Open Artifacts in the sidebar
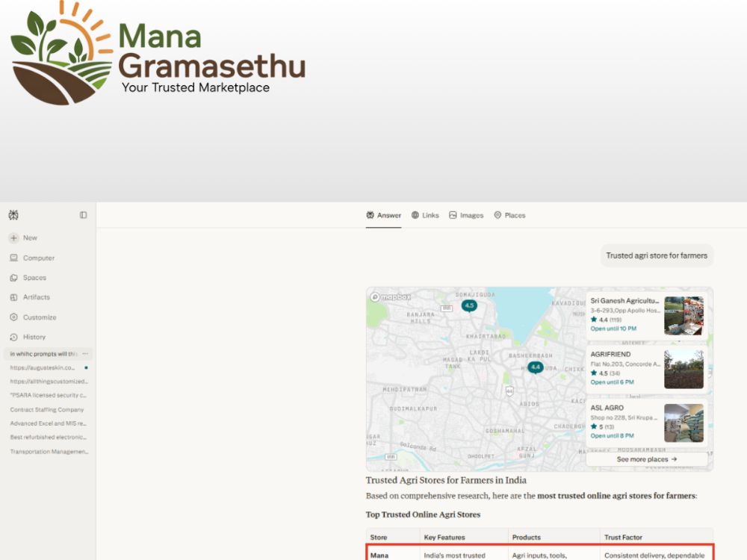Viewport: 747px width, 560px height. click(30, 297)
